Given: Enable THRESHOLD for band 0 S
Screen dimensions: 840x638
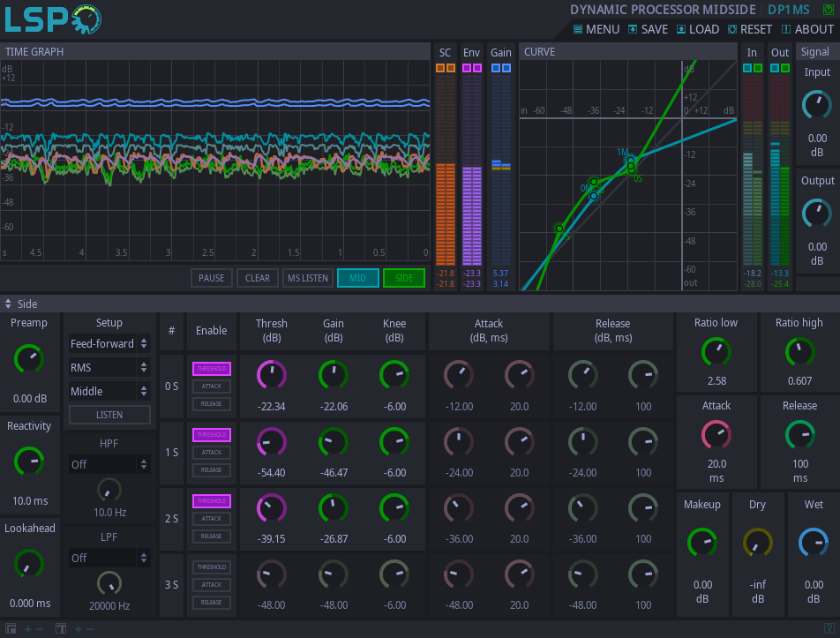Looking at the screenshot, I should (212, 369).
